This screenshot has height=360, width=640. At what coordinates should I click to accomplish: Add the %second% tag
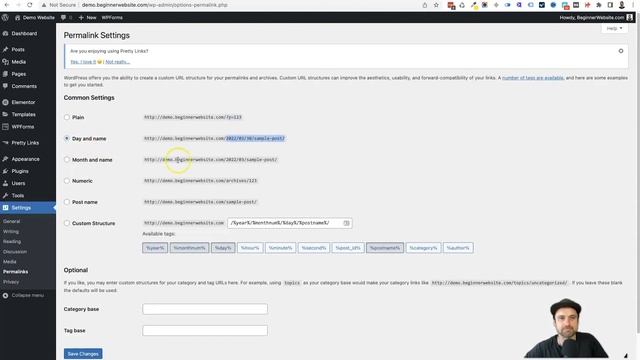[314, 248]
